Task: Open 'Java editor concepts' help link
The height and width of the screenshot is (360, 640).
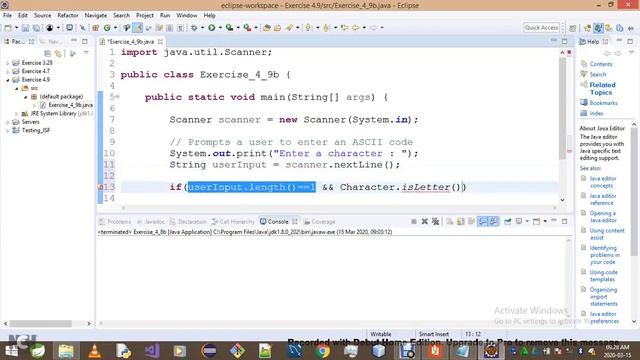Action: pyautogui.click(x=602, y=182)
